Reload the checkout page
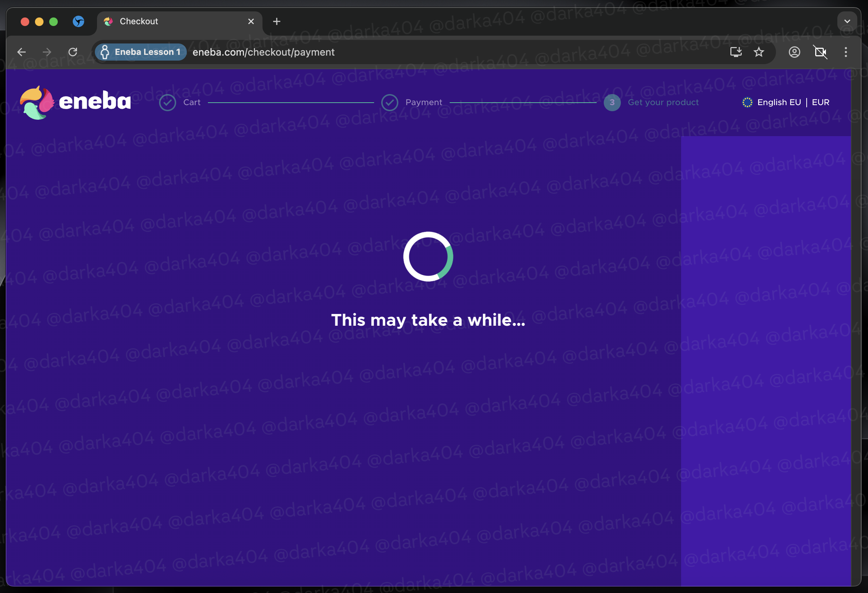 point(73,52)
